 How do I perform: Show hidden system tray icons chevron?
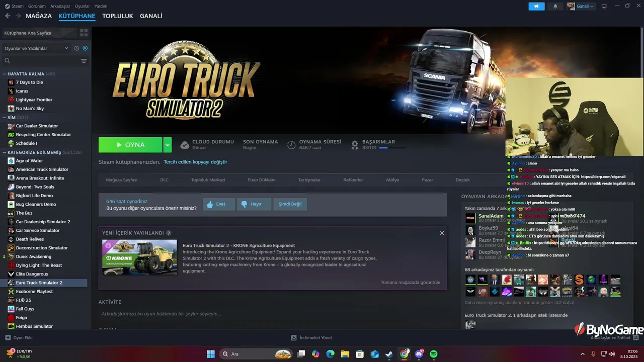583,354
